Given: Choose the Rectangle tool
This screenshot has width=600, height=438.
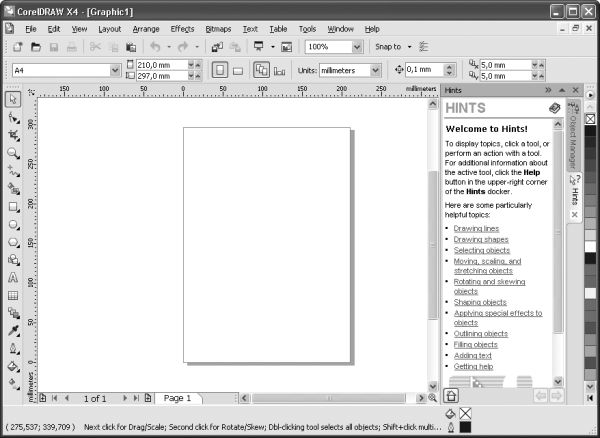Looking at the screenshot, I should pos(13,207).
